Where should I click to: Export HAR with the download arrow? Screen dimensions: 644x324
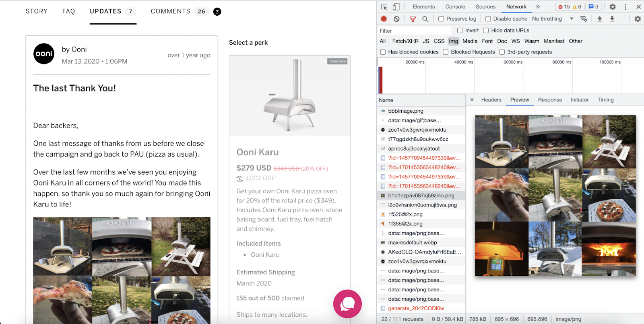[612, 19]
